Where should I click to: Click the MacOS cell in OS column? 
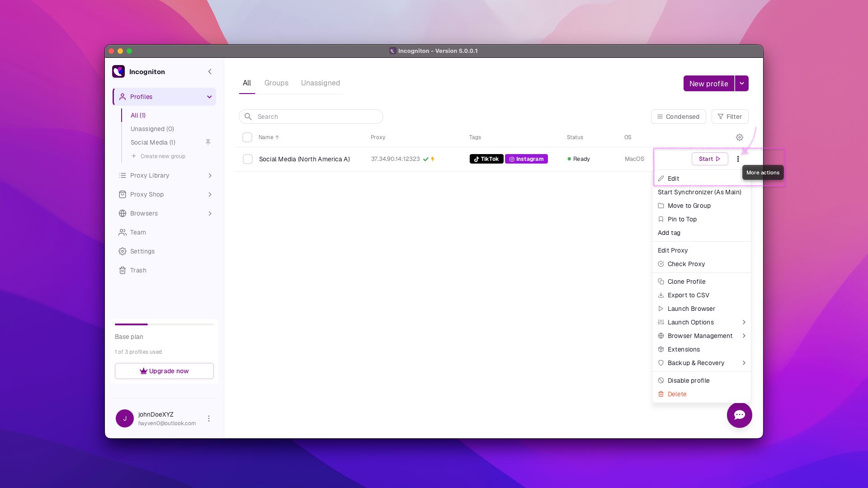[x=634, y=159]
